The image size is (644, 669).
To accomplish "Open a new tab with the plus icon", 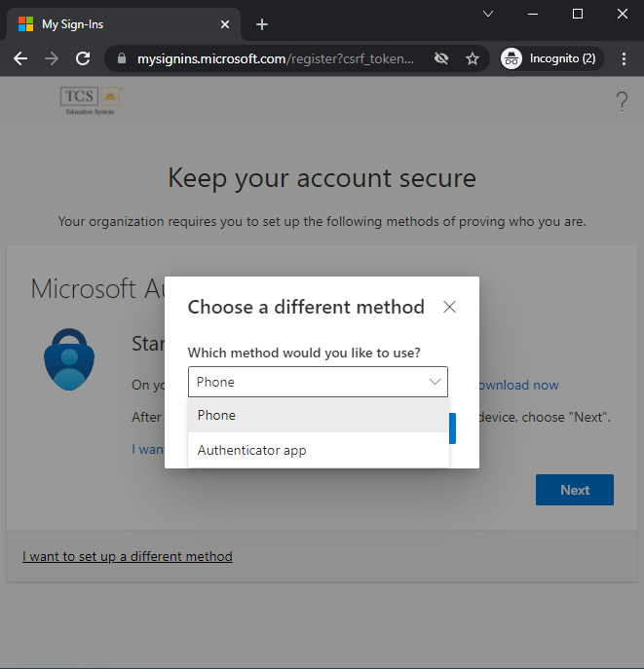I will pyautogui.click(x=262, y=24).
